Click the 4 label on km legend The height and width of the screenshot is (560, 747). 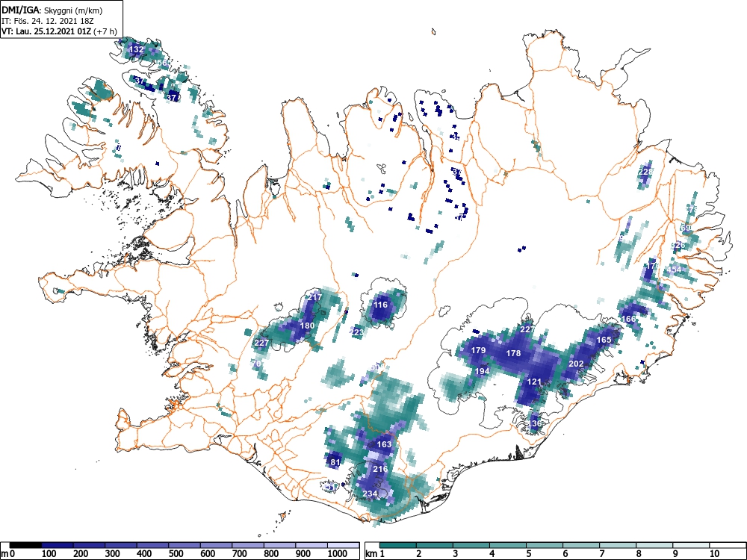pyautogui.click(x=492, y=553)
